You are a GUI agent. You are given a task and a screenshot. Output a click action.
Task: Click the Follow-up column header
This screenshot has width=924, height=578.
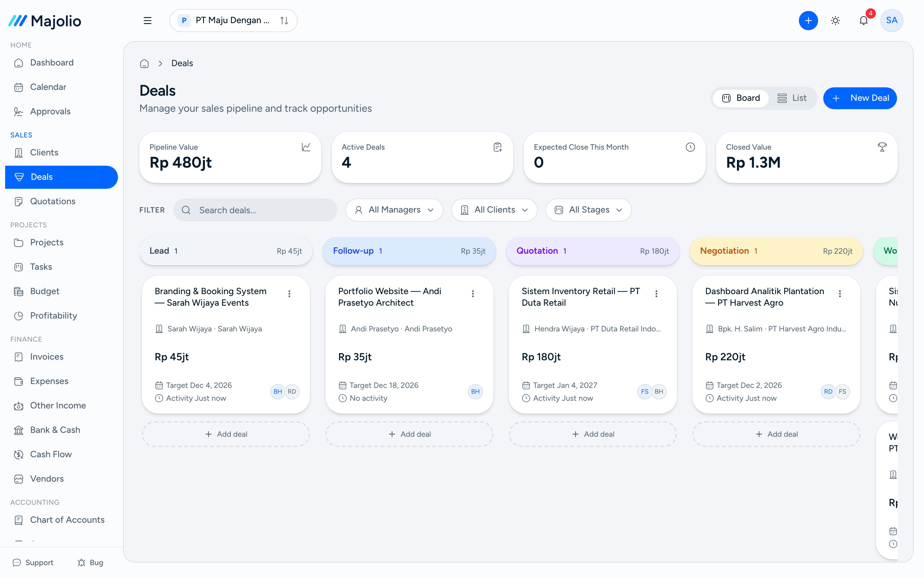[x=409, y=251]
